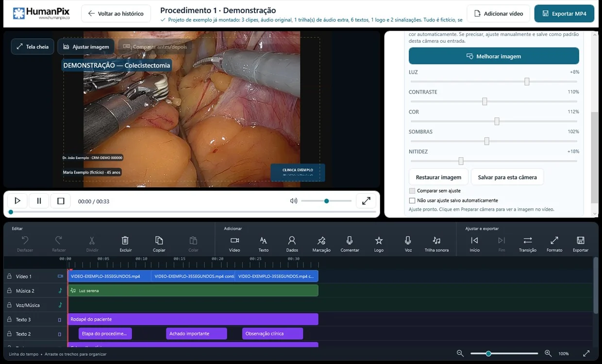Click the Colar paste icon
The image size is (602, 364).
tap(193, 240)
